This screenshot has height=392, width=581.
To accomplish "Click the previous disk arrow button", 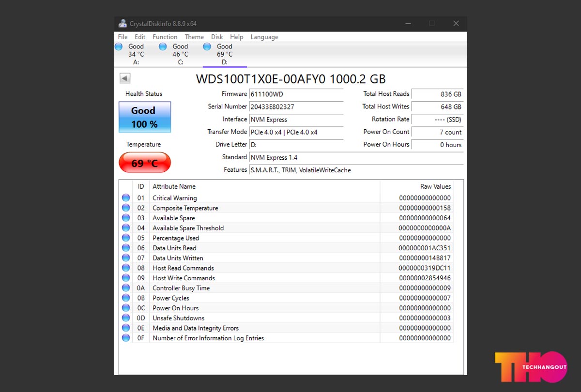I will (x=125, y=78).
